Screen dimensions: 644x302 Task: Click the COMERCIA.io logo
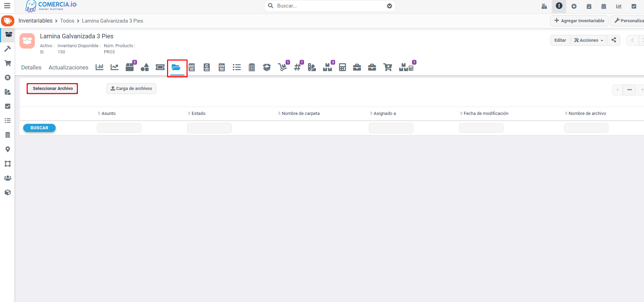click(51, 6)
